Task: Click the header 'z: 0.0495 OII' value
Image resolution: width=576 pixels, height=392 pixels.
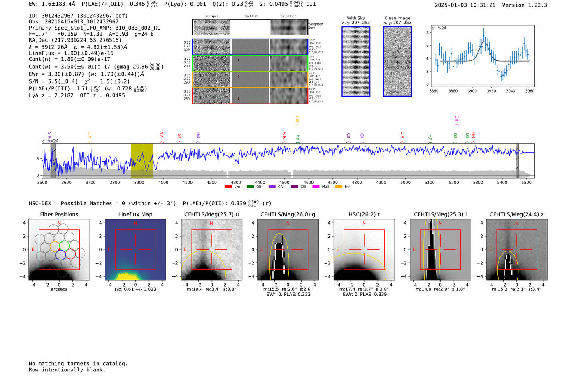Action: [x=288, y=4]
